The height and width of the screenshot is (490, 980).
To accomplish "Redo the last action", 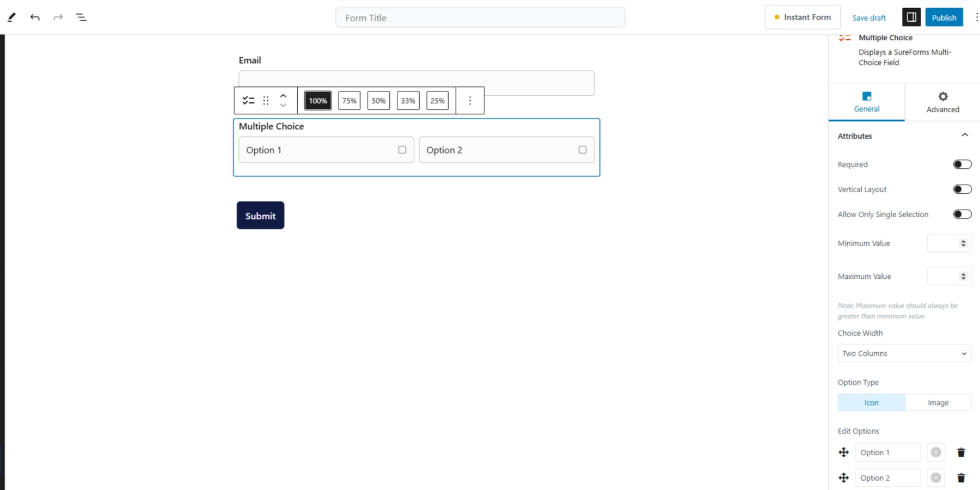I will pos(58,17).
